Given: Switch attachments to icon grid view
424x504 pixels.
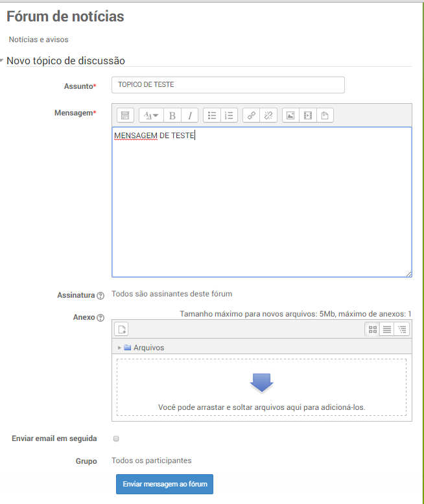Looking at the screenshot, I should pos(372,330).
